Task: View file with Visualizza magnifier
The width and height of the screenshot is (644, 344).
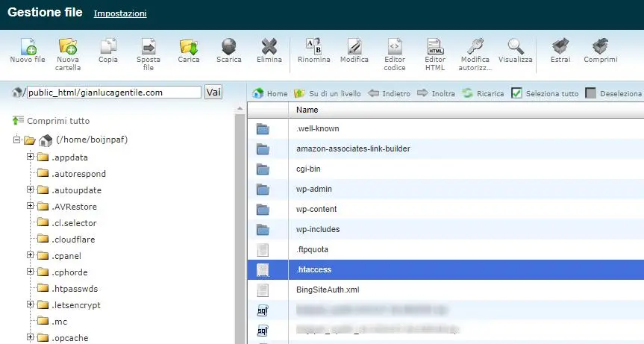Action: tap(516, 51)
